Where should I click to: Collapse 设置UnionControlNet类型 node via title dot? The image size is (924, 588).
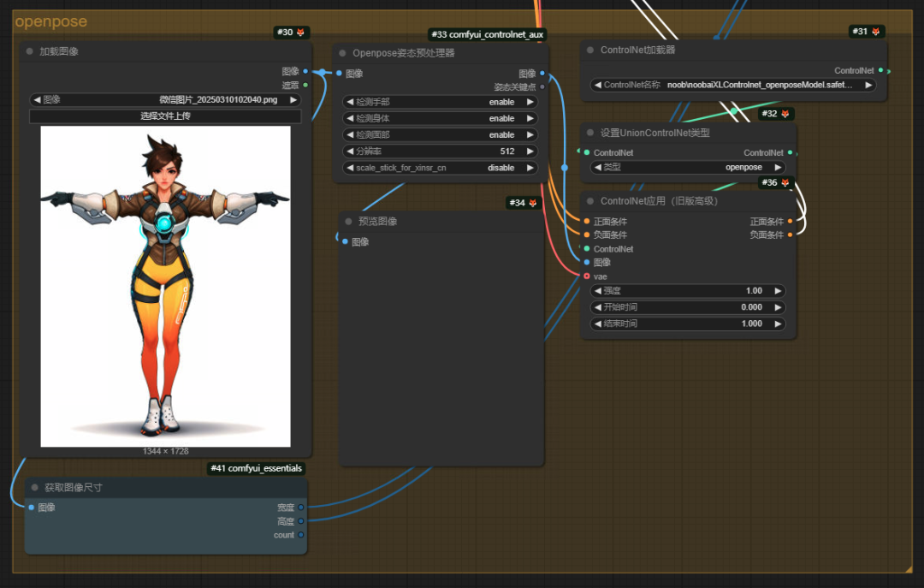coord(589,134)
